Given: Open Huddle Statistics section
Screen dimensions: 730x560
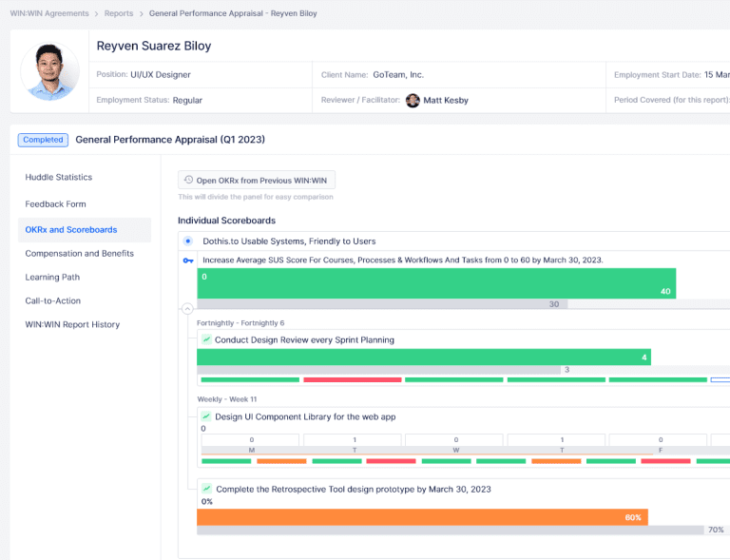Looking at the screenshot, I should (x=59, y=177).
